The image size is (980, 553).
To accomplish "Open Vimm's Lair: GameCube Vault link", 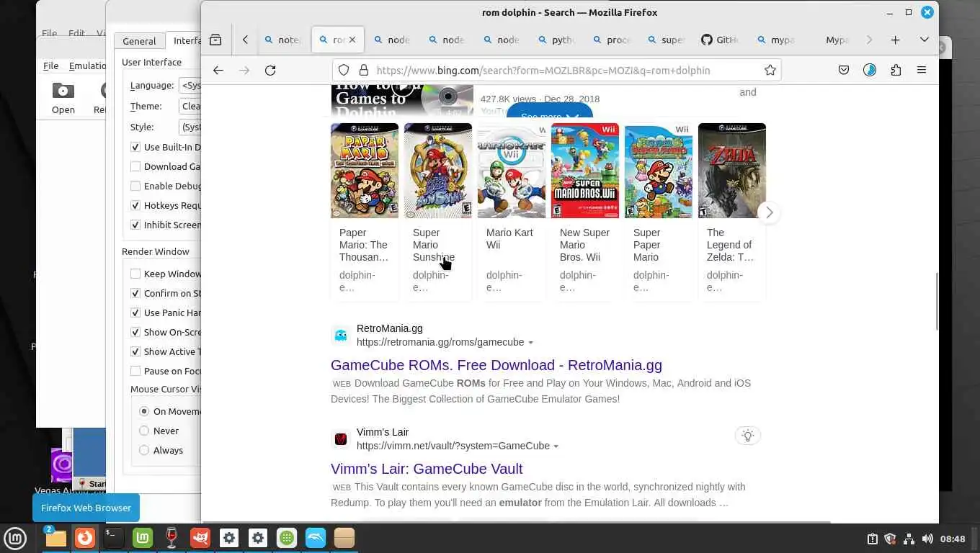I will [427, 469].
